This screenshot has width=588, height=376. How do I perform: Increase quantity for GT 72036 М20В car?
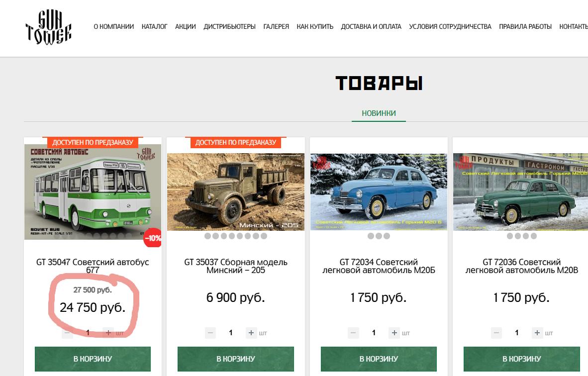tap(537, 333)
